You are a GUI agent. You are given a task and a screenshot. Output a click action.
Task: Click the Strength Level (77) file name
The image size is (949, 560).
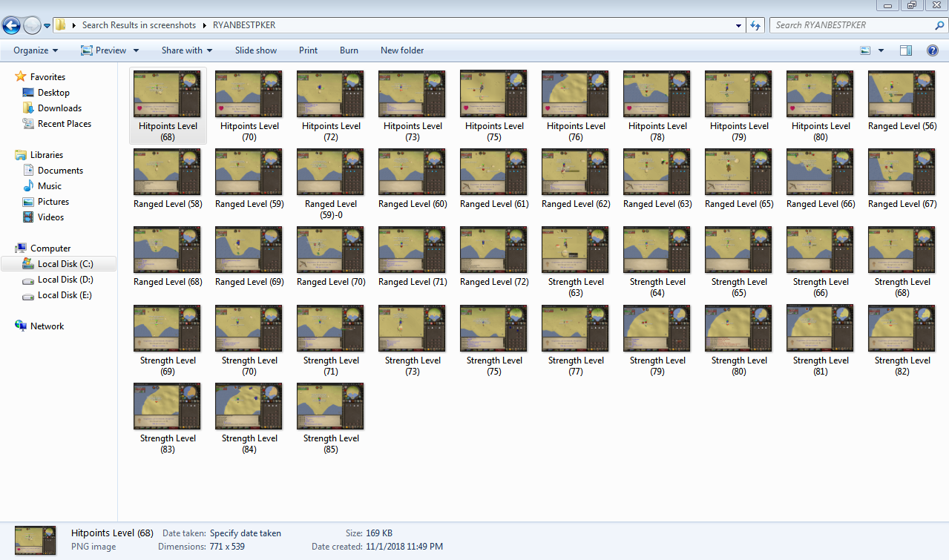tap(576, 366)
